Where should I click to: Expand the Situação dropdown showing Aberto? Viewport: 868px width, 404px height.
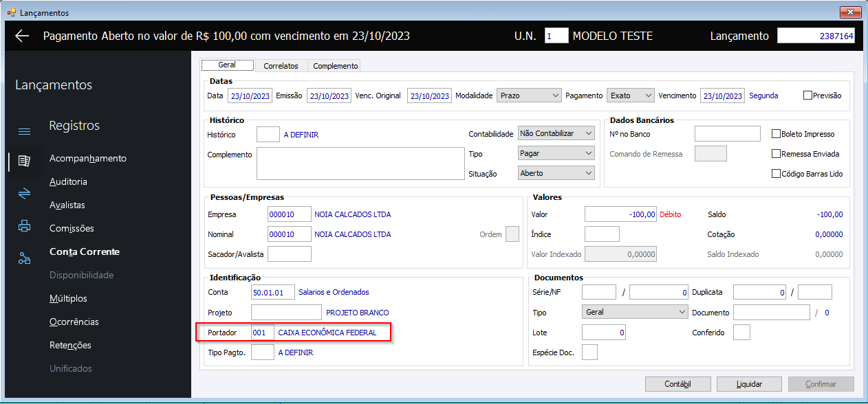(x=556, y=173)
